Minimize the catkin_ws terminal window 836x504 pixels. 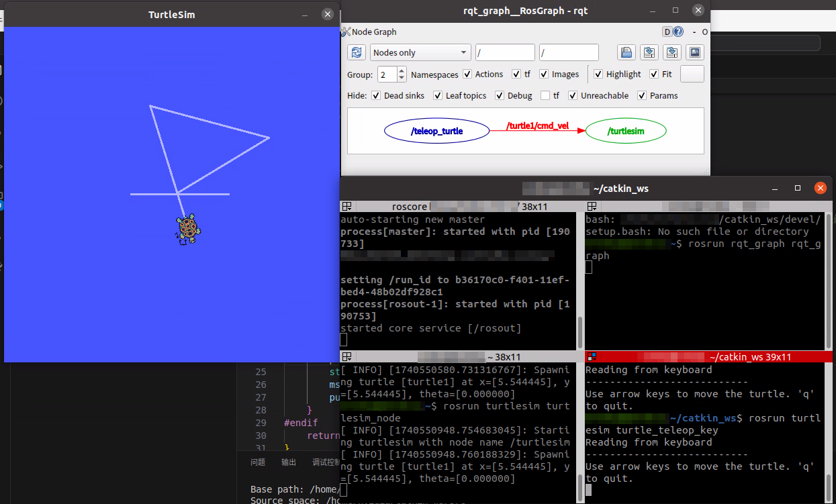tap(775, 189)
